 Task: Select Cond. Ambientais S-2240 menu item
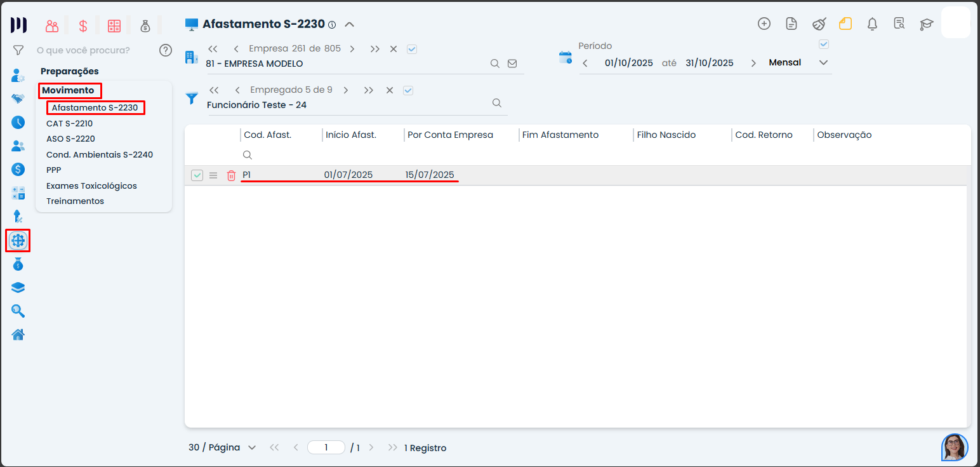99,154
